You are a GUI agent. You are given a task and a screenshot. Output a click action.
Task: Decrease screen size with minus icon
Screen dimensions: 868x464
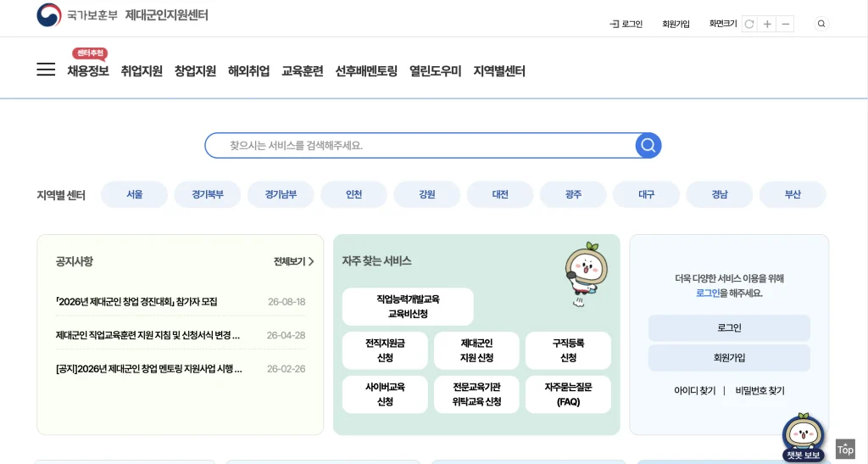pos(786,24)
